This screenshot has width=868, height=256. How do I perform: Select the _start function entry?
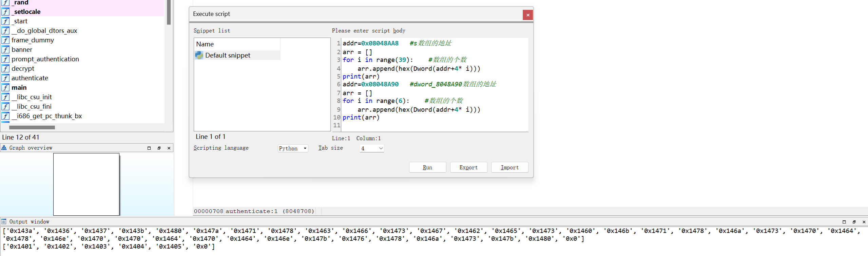pos(21,21)
